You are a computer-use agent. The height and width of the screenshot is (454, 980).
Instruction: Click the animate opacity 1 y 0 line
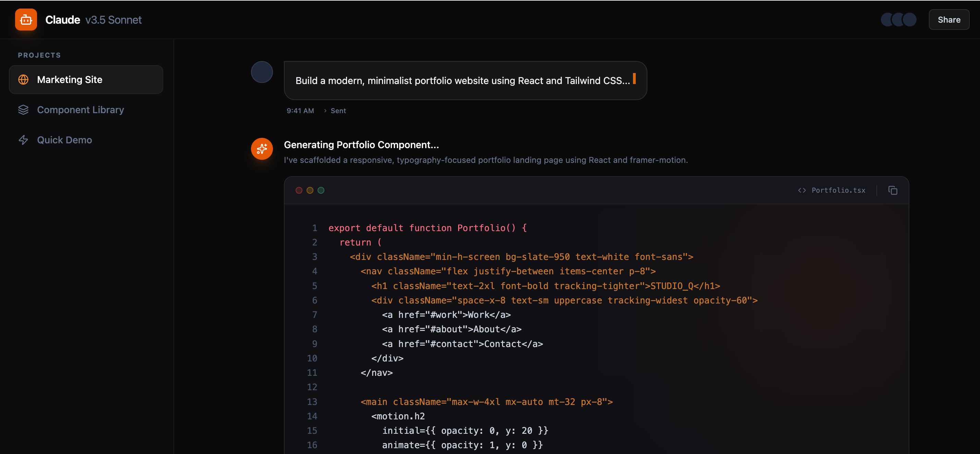[x=462, y=445]
